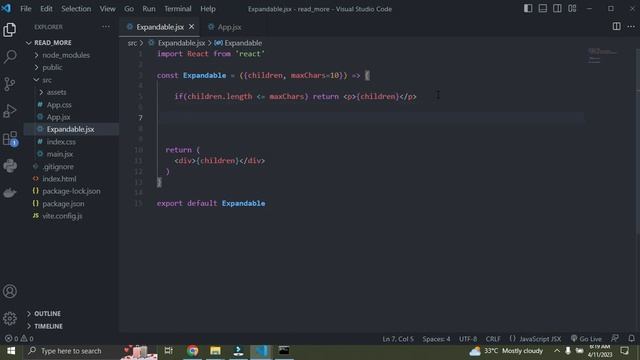Viewport: 640px width, 360px height.
Task: Open the Help menu
Action: (x=208, y=9)
